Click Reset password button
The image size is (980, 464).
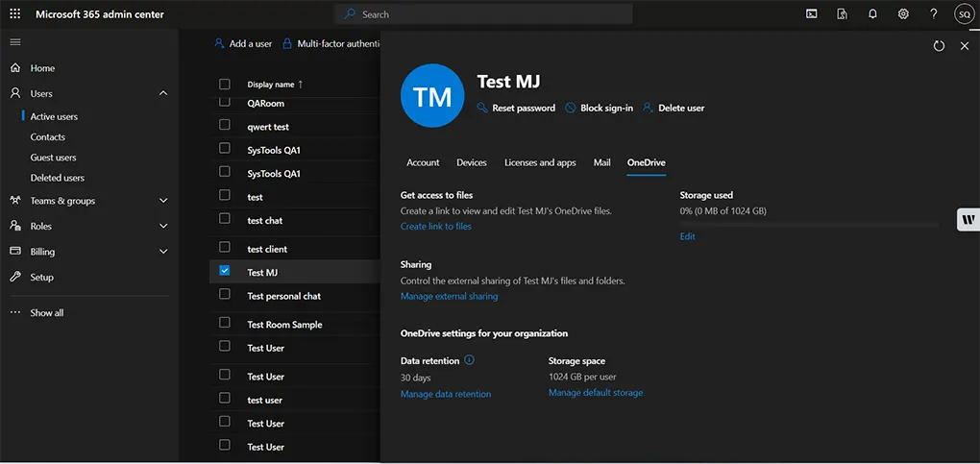pyautogui.click(x=516, y=109)
